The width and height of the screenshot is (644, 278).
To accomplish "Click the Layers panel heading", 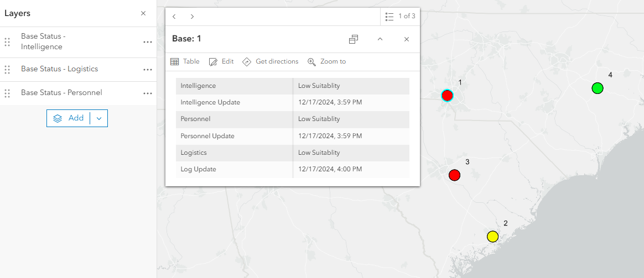I will coord(18,13).
